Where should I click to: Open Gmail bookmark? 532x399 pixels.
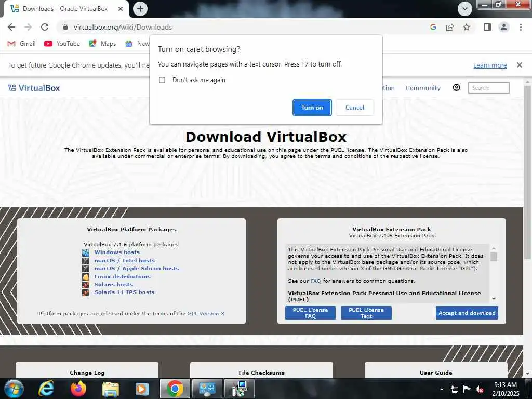click(x=22, y=44)
